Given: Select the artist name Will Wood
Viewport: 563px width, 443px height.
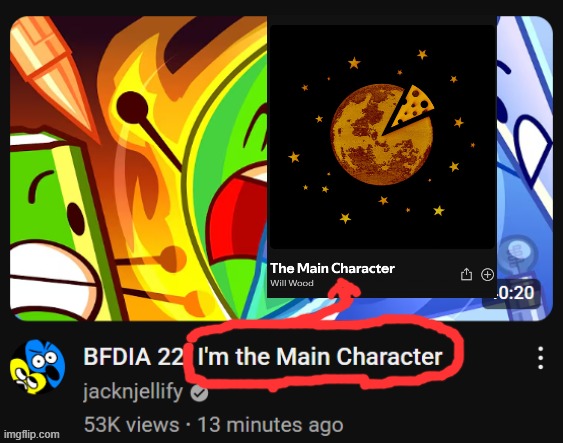Looking at the screenshot, I should click(x=292, y=283).
